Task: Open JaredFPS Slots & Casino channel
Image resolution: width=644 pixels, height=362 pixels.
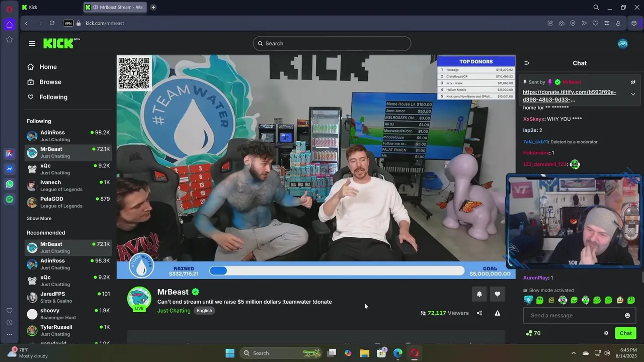Action: [68, 297]
